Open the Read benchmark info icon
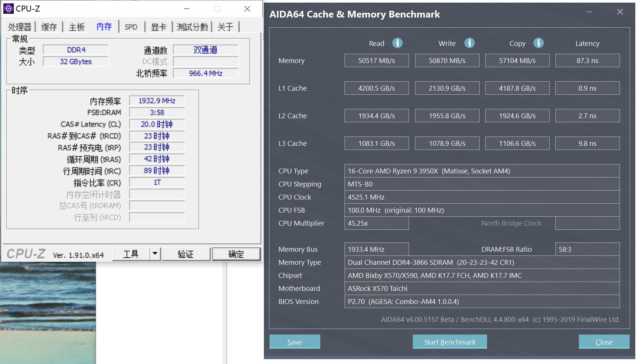The image size is (636, 364). coord(397,43)
